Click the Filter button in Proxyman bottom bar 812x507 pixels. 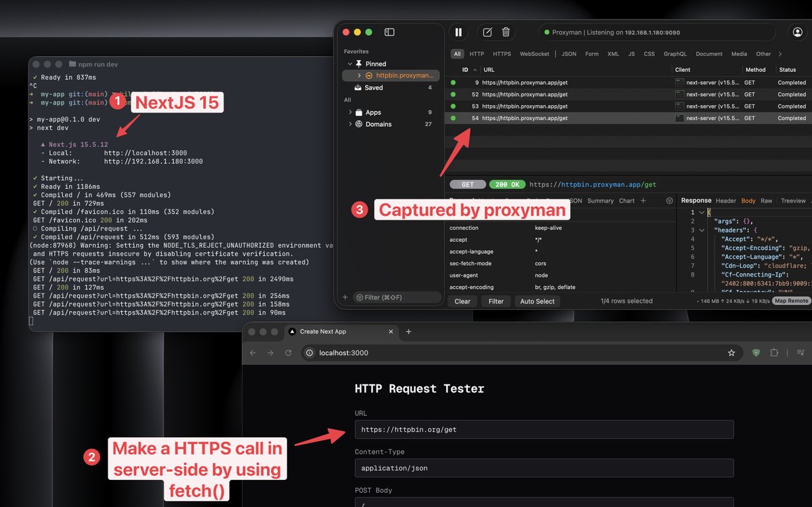coord(496,301)
